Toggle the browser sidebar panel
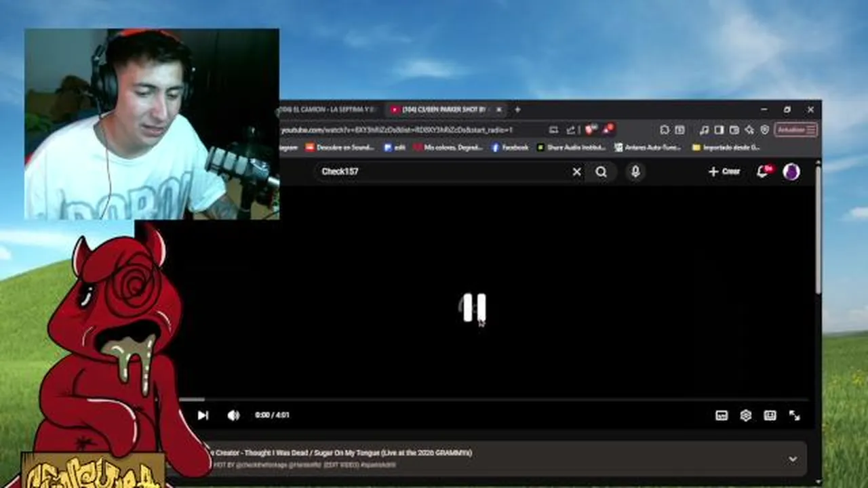Image resolution: width=868 pixels, height=488 pixels. pyautogui.click(x=719, y=129)
